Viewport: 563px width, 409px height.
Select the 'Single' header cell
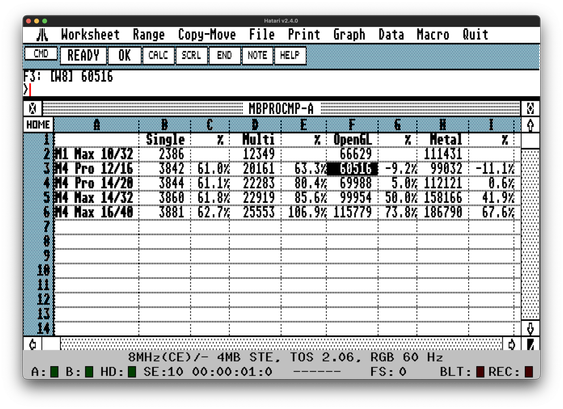tap(165, 140)
